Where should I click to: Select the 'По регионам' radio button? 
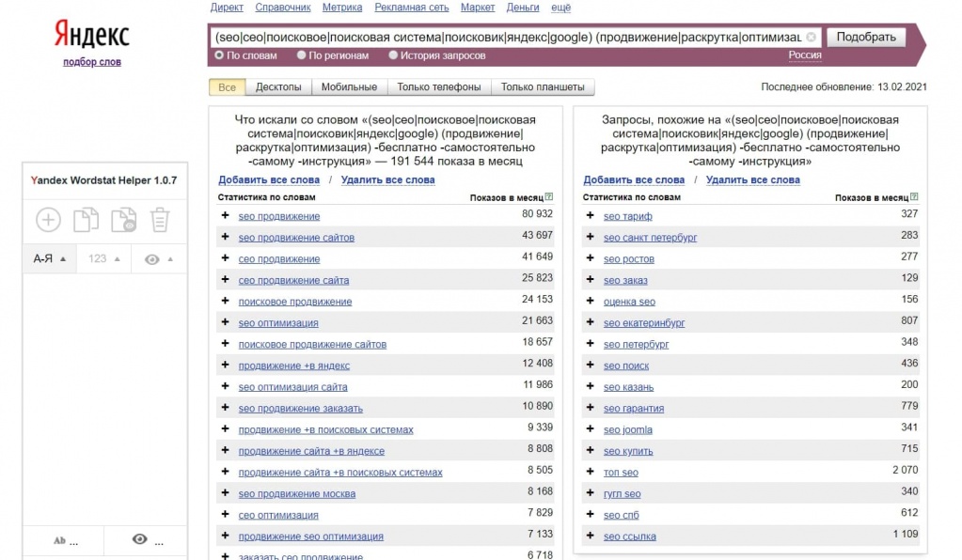[302, 55]
